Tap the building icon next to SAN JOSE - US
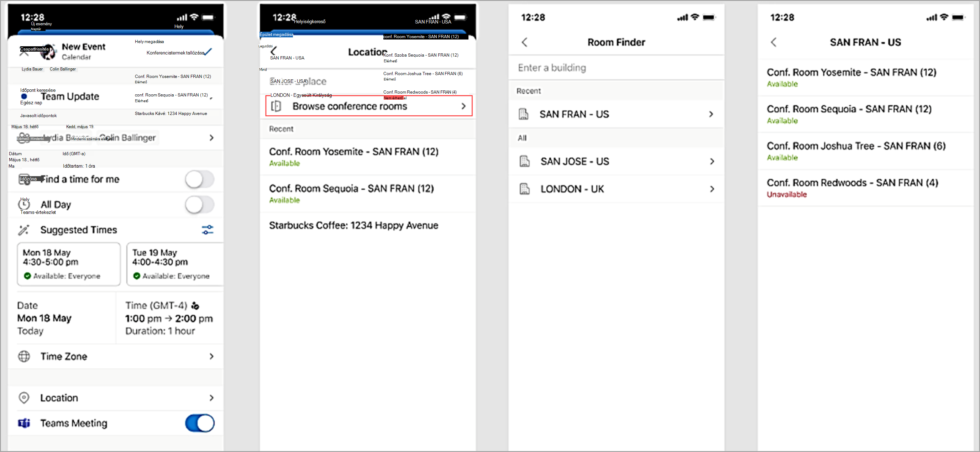This screenshot has width=980, height=452. pos(524,161)
